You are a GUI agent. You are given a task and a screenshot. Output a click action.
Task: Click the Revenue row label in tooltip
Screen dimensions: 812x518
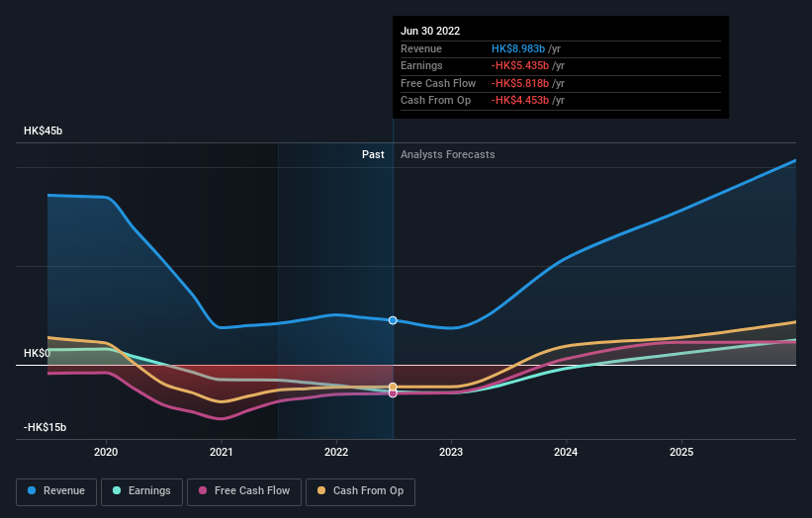421,48
